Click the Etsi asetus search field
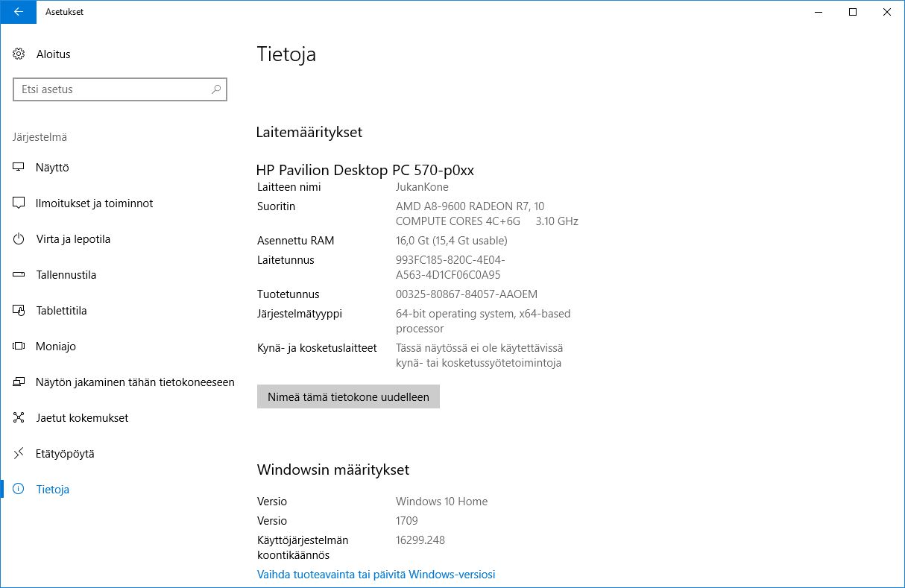The height and width of the screenshot is (588, 905). (120, 89)
